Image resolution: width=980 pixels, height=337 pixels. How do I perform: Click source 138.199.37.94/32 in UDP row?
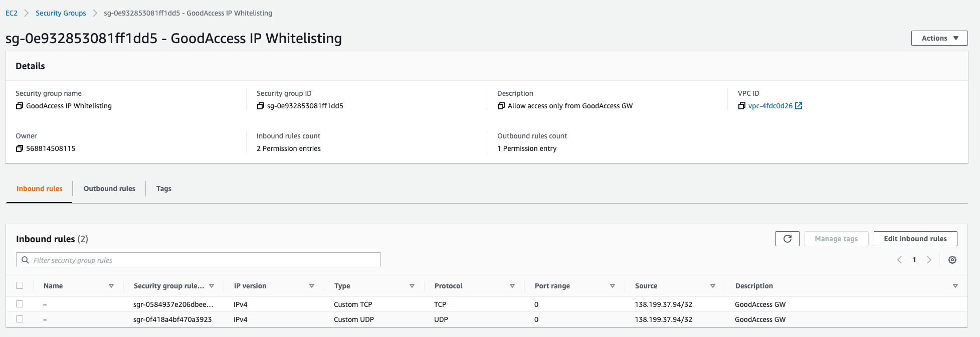pos(664,319)
